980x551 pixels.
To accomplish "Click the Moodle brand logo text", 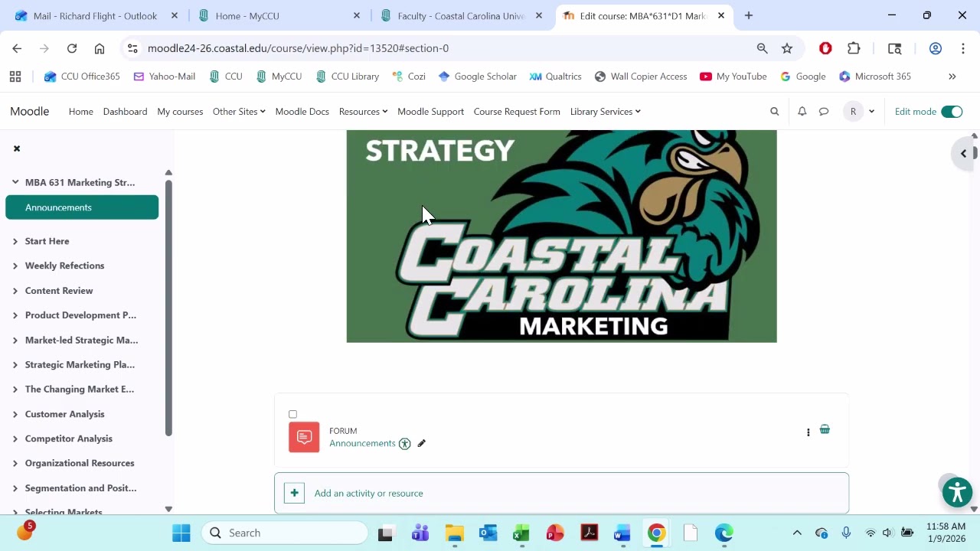I will (29, 112).
